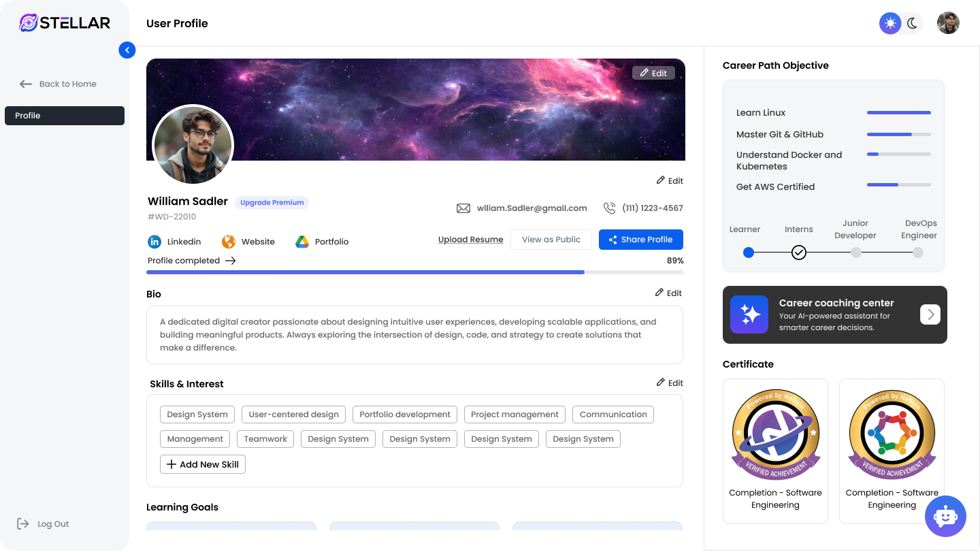Open the first Software Engineering certificate
This screenshot has height=552, width=980.
(775, 451)
